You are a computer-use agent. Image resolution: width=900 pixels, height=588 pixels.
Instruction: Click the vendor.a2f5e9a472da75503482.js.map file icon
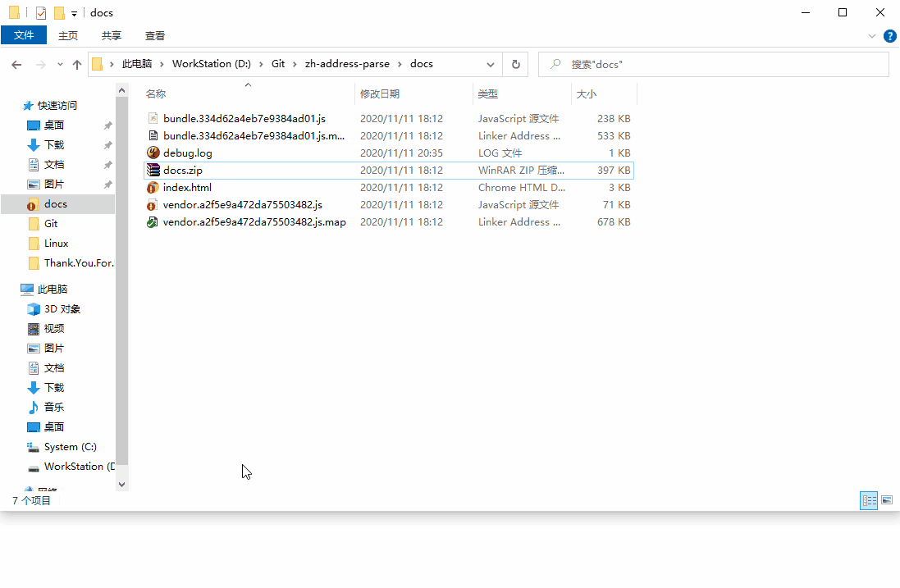click(x=152, y=222)
